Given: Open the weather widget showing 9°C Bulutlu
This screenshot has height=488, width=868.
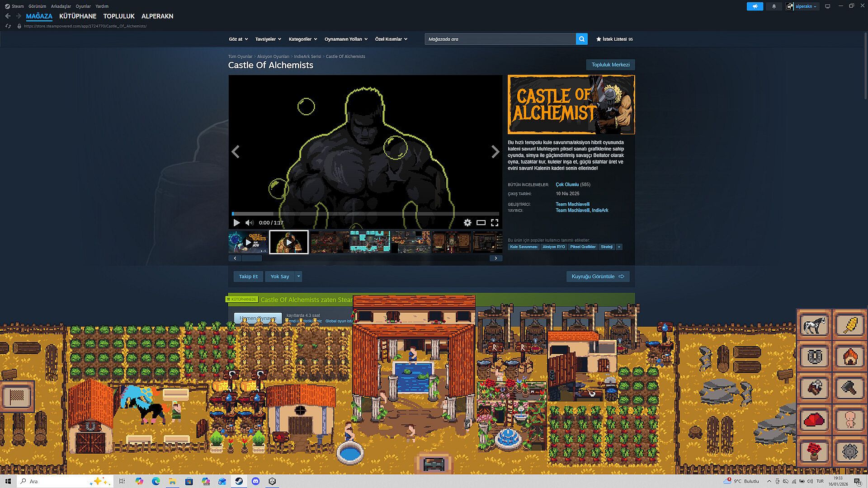Looking at the screenshot, I should pyautogui.click(x=741, y=481).
